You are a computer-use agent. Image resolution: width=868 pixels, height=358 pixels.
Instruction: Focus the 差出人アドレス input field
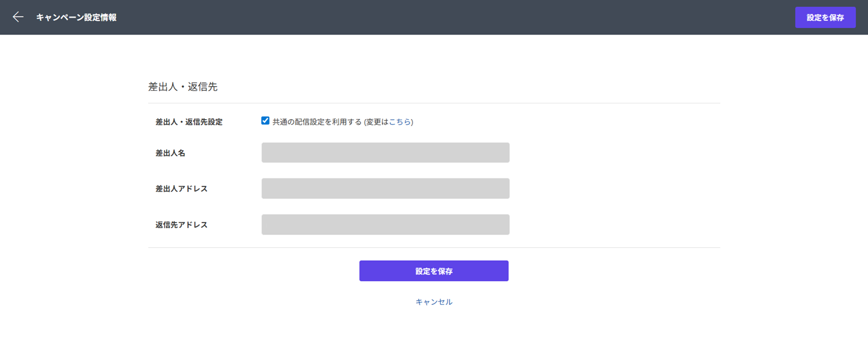tap(385, 189)
